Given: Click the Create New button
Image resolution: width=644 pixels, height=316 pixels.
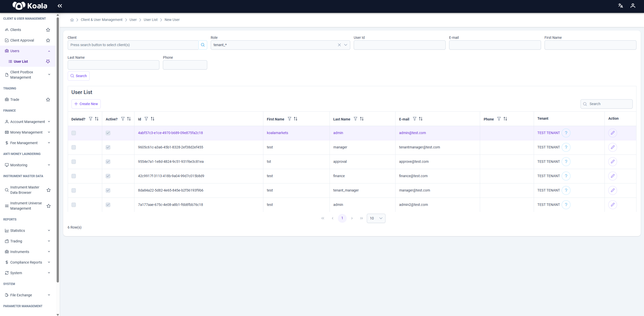Looking at the screenshot, I should [86, 104].
